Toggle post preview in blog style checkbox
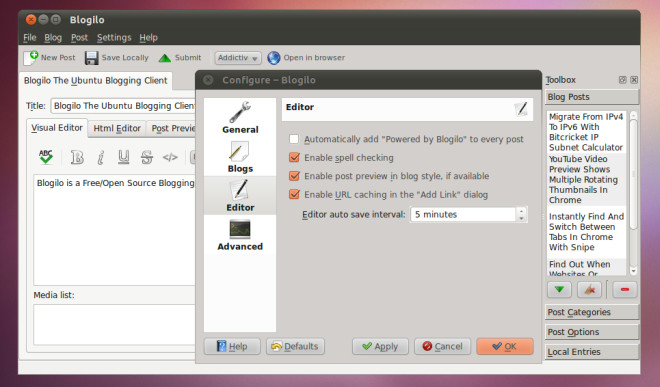The height and width of the screenshot is (387, 660). tap(294, 176)
